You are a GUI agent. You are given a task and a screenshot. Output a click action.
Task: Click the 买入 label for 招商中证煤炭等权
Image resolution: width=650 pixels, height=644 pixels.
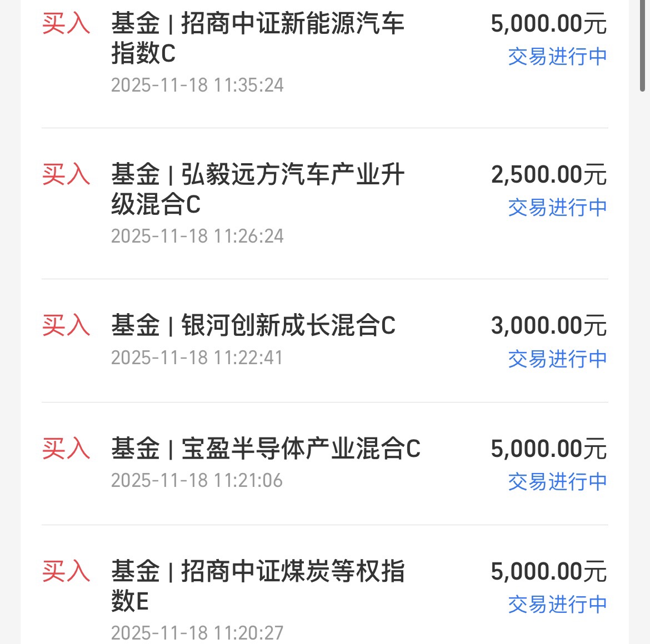pos(66,571)
